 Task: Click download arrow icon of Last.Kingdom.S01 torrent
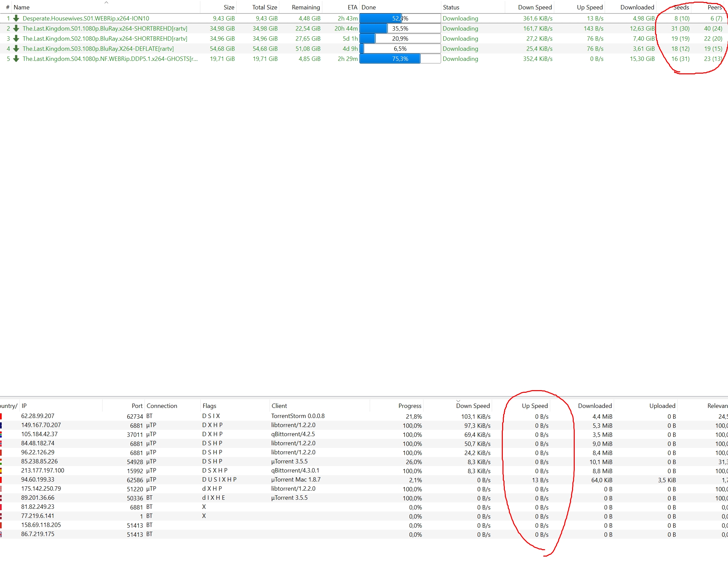click(x=16, y=29)
